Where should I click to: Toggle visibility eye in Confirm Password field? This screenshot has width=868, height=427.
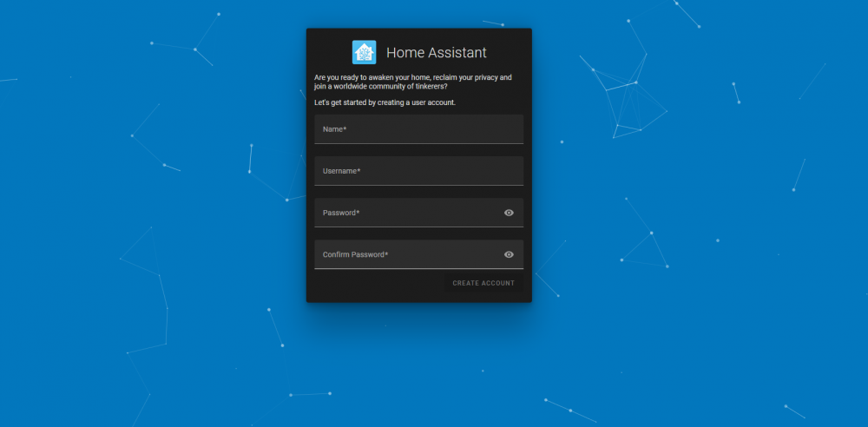click(509, 255)
